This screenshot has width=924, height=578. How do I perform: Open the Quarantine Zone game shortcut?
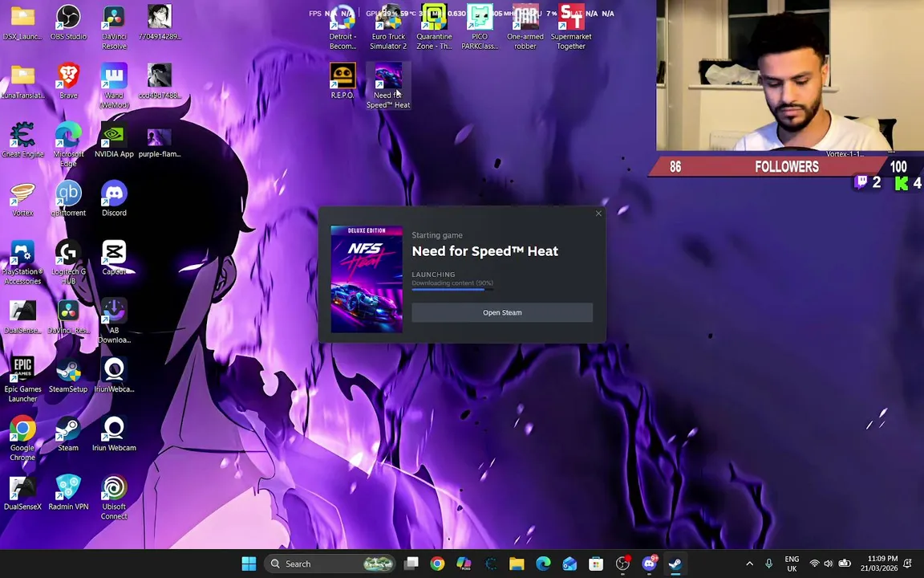[x=434, y=27]
